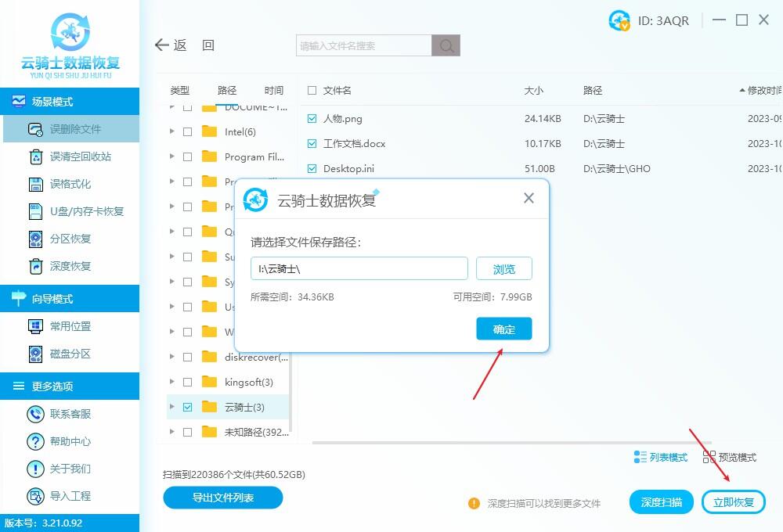Select the 误删除文件 recovery mode
This screenshot has width=783, height=532.
click(x=71, y=129)
